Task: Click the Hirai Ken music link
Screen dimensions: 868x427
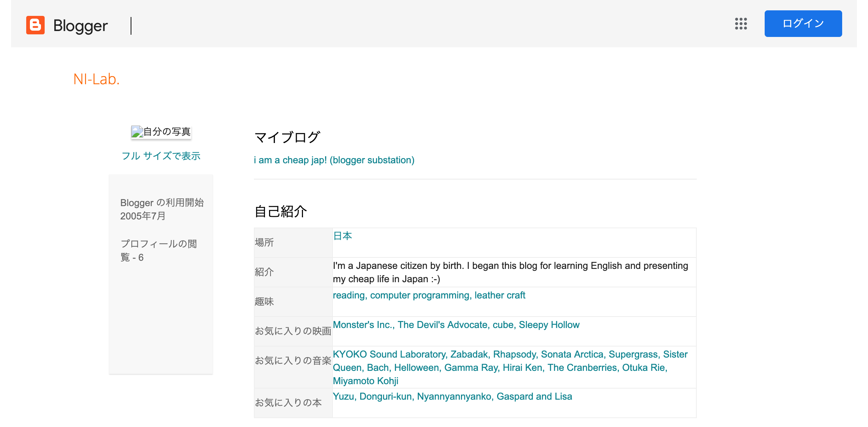Action: click(x=523, y=368)
